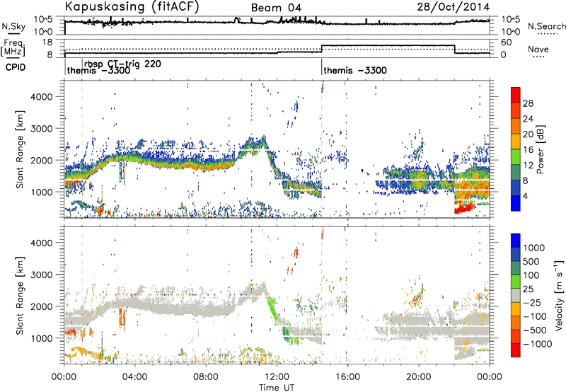This screenshot has height=392, width=566.
Task: Click the Nave legend label
Action: (538, 49)
